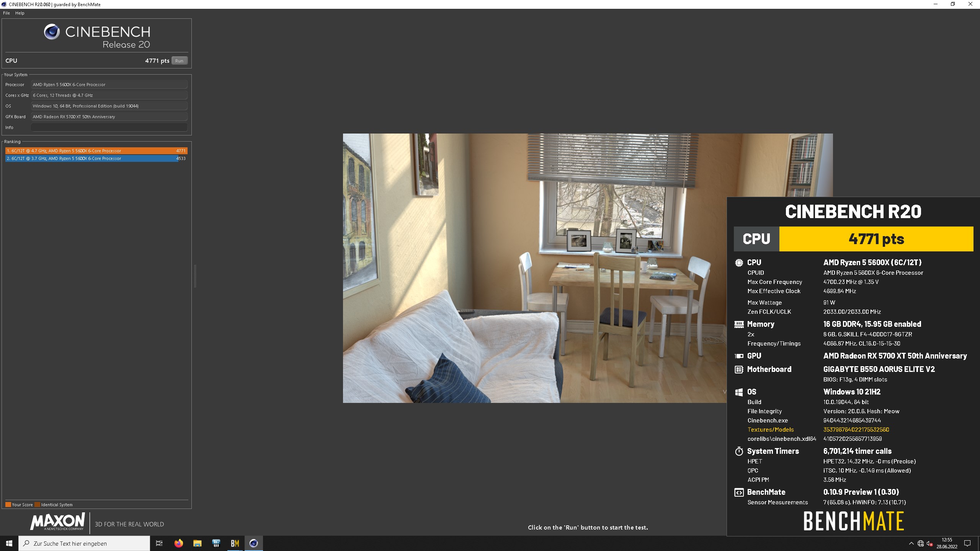Click the 'GIGABYTE B550 AORUS ELITE V2' text

[879, 369]
